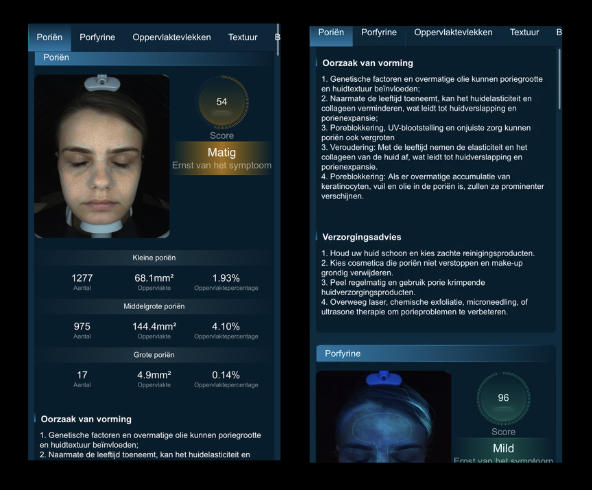Click the 144.4mm² surface value
The height and width of the screenshot is (490, 592).
pos(154,327)
